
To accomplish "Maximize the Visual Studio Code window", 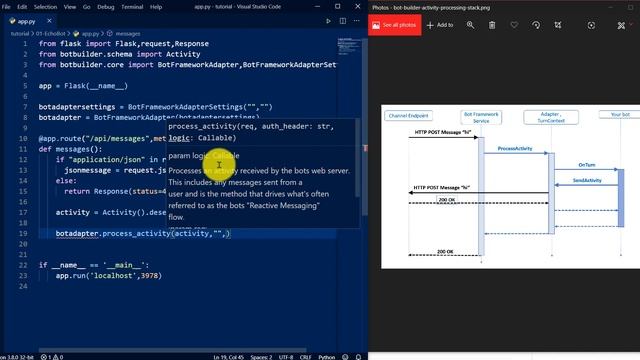I will (338, 7).
